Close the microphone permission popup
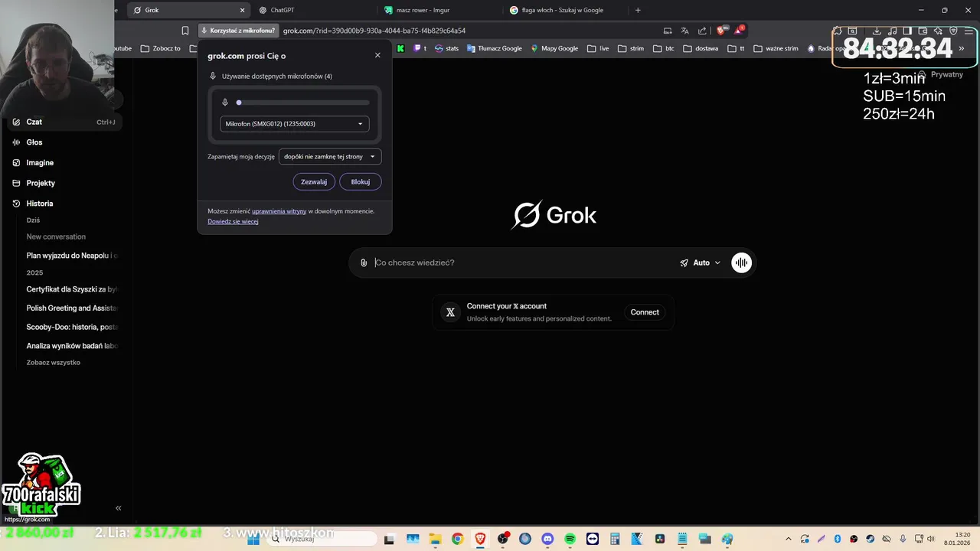Screen dimensions: 980x551 pyautogui.click(x=377, y=55)
